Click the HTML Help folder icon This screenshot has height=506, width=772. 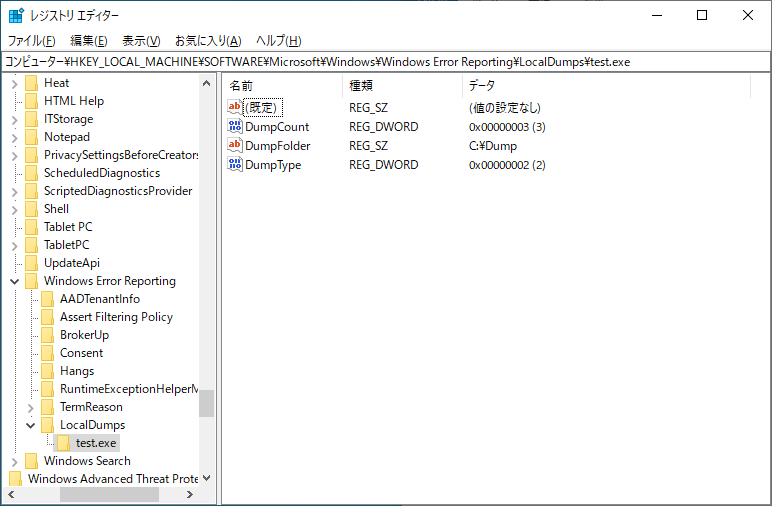[32, 101]
